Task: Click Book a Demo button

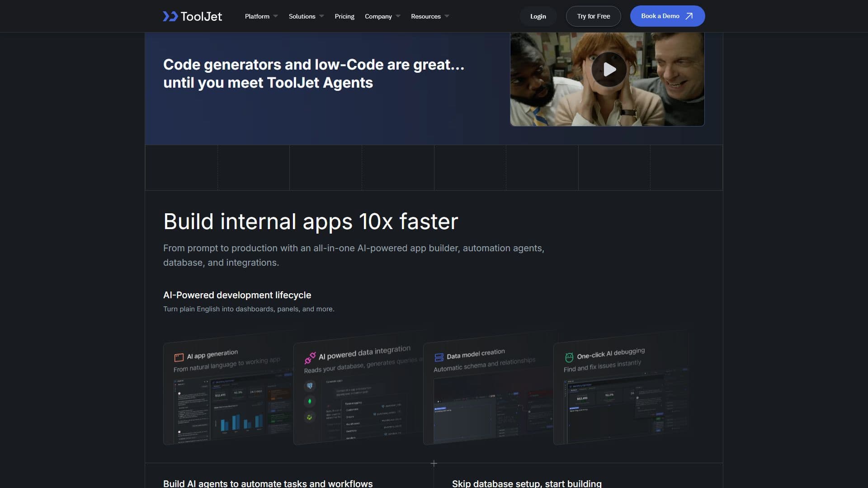Action: [x=667, y=16]
